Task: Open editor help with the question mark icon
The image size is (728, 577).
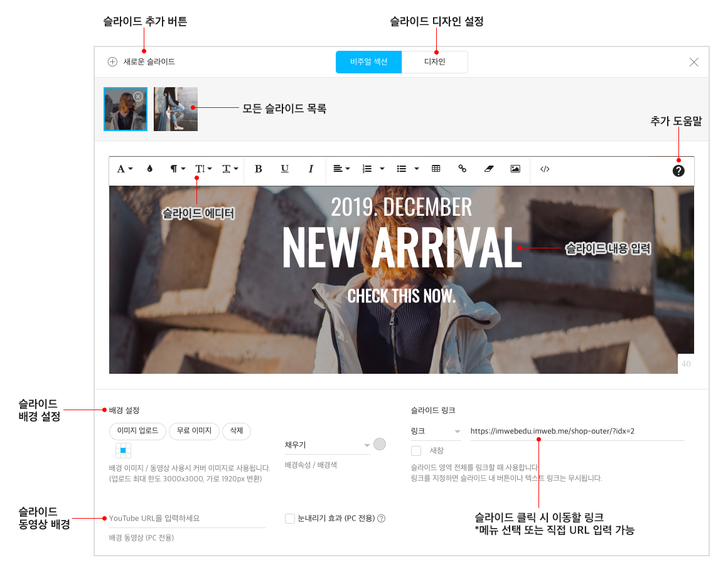Action: tap(678, 171)
